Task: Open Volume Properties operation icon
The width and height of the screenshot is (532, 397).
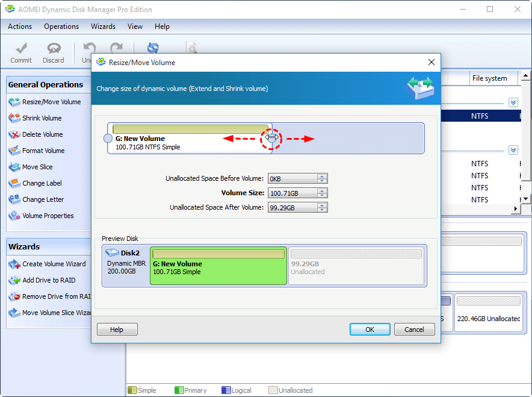Action: coord(14,216)
